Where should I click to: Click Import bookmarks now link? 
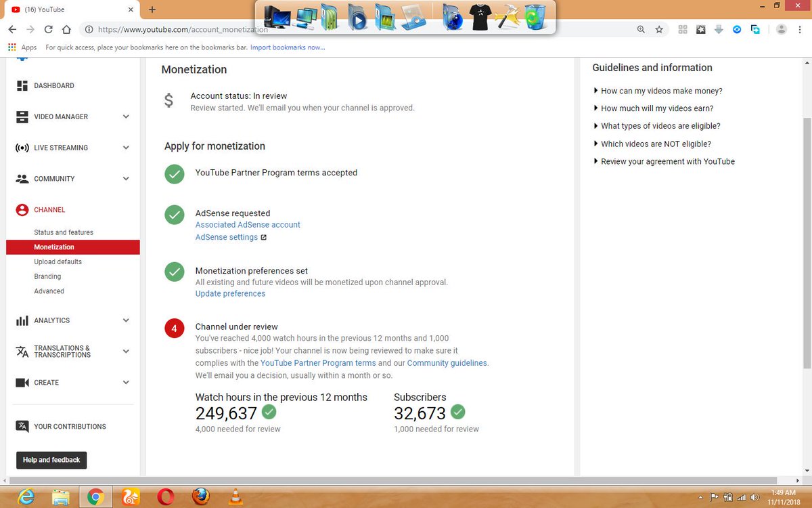click(x=288, y=47)
